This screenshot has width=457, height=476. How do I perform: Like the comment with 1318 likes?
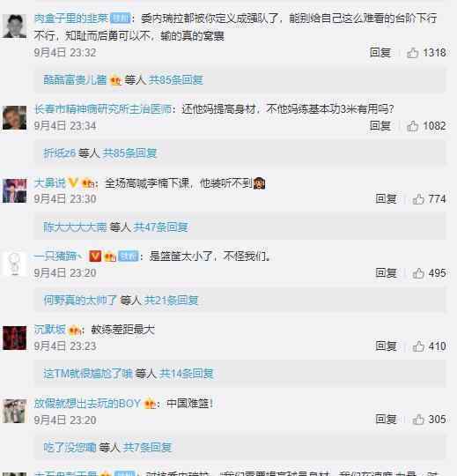point(412,53)
